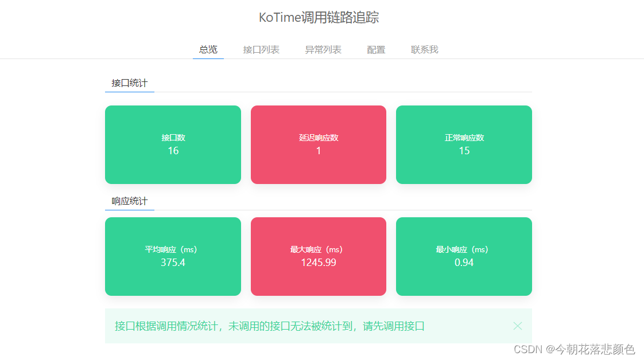Image resolution: width=644 pixels, height=360 pixels.
Task: Click the 接口统计 section heading
Action: pos(129,83)
